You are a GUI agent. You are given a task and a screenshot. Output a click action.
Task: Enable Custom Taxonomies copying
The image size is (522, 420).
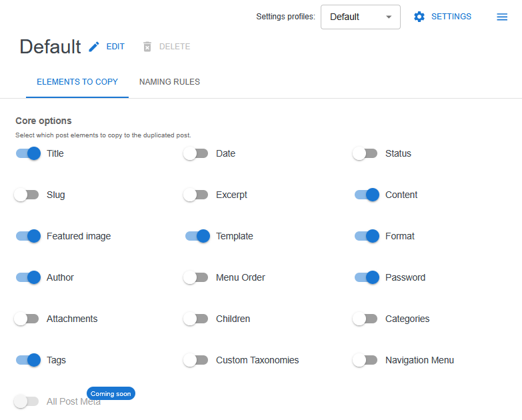pos(196,360)
